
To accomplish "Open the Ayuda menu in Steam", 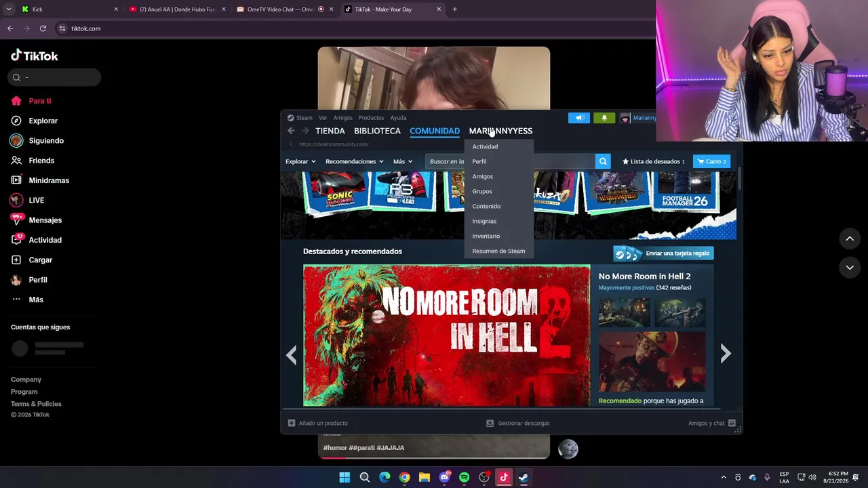I will (398, 118).
